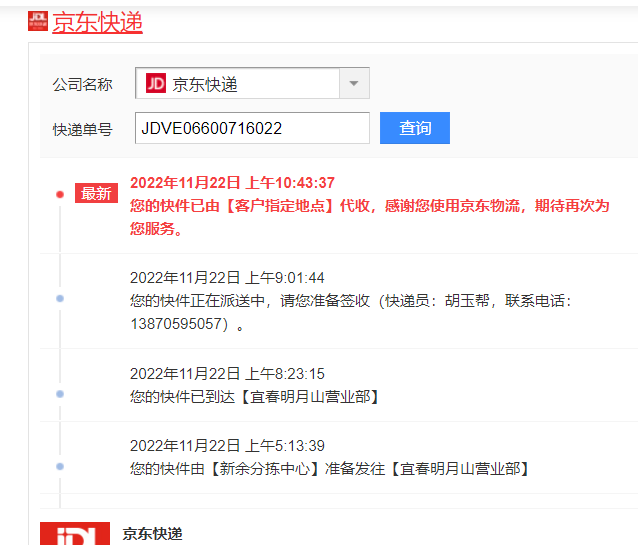Image resolution: width=638 pixels, height=545 pixels.
Task: Click the 客户指定地点 代收 status message
Action: pos(369,217)
